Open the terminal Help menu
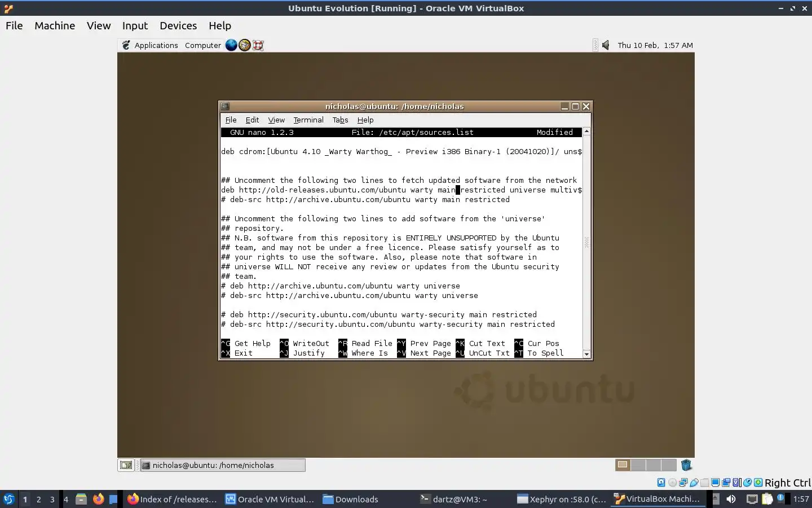The image size is (812, 508). [x=365, y=120]
